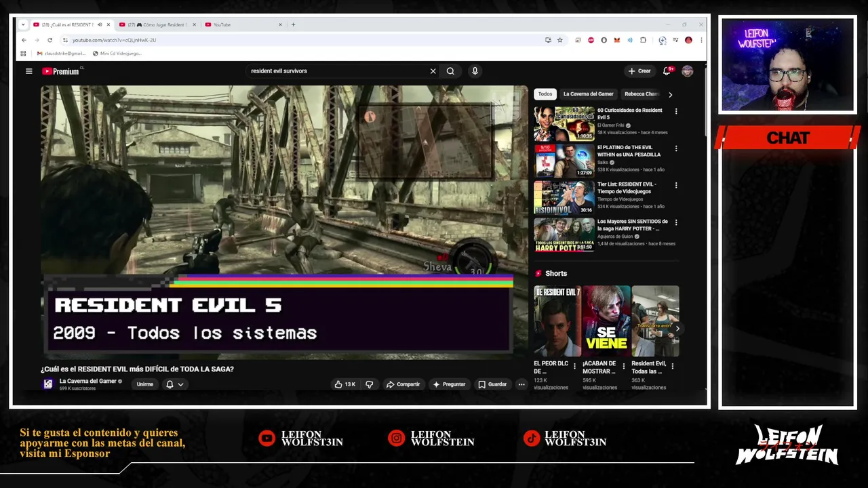Switch to the YouTube browser tab
Screen dimensions: 868x488
pos(243,24)
